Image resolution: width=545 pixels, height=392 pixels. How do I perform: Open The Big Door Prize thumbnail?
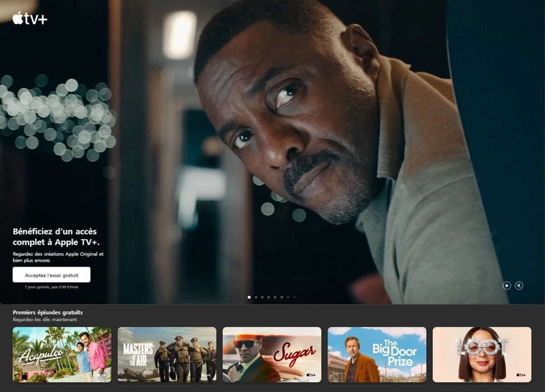377,354
